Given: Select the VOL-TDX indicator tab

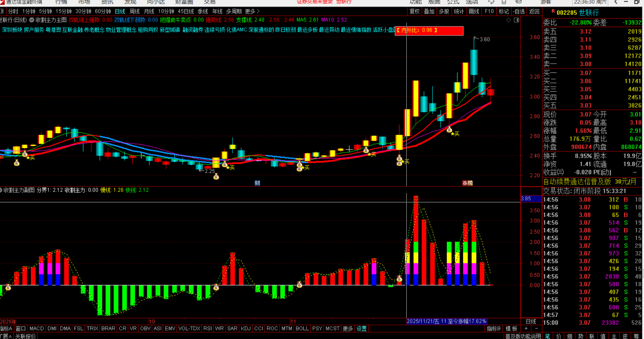Looking at the screenshot, I should (x=189, y=328).
